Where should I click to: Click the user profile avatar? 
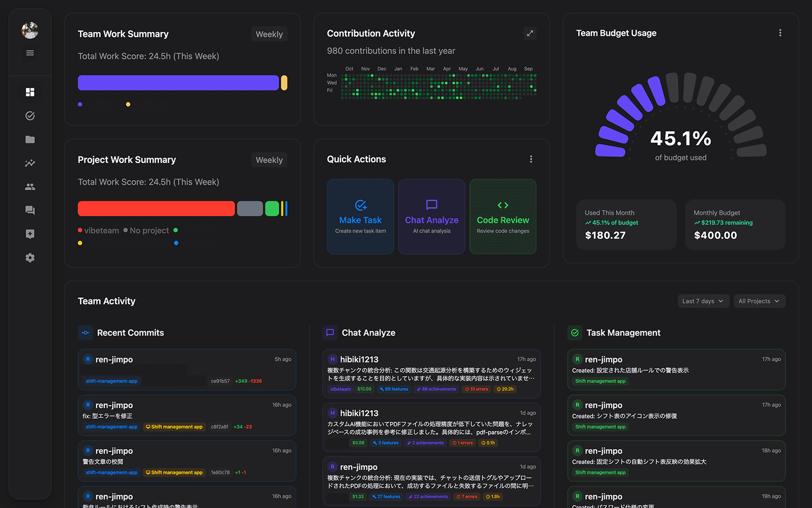tap(30, 30)
